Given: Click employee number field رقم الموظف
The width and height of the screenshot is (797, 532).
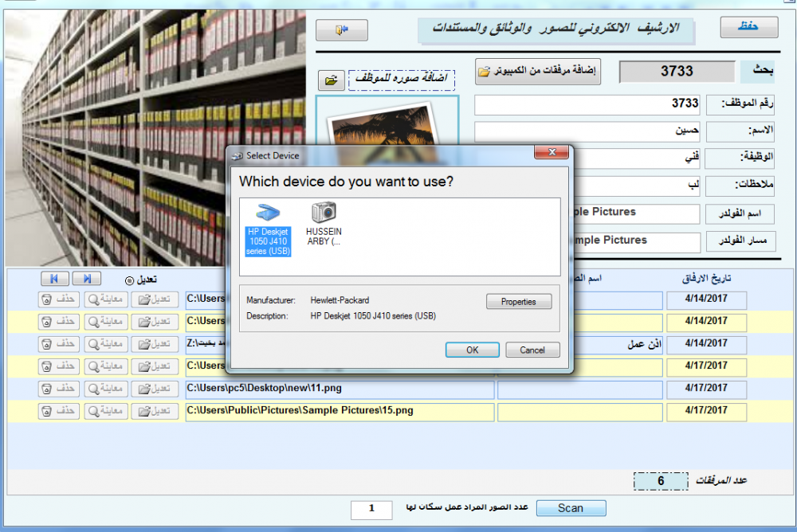Looking at the screenshot, I should [x=587, y=104].
